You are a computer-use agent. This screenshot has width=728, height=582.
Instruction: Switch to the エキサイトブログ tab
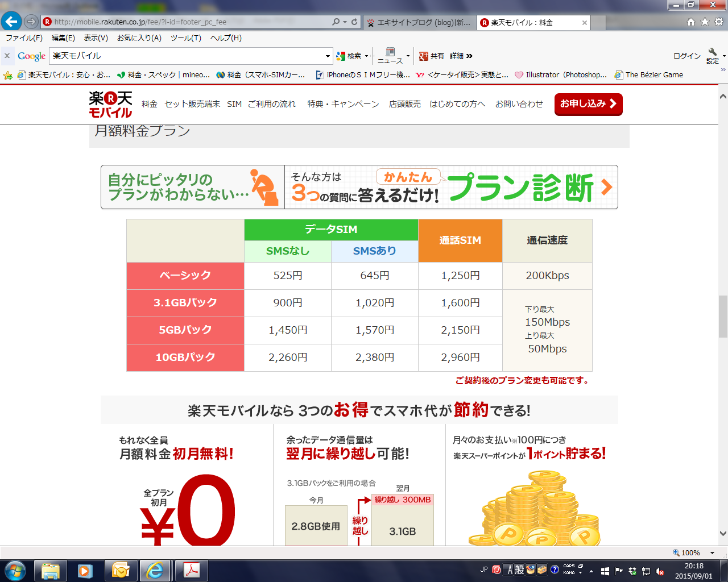[419, 22]
